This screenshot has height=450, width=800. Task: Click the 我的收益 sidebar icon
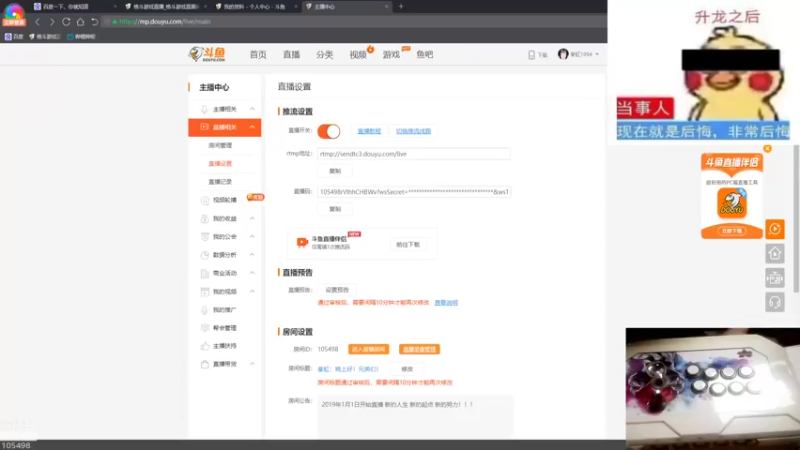click(205, 218)
